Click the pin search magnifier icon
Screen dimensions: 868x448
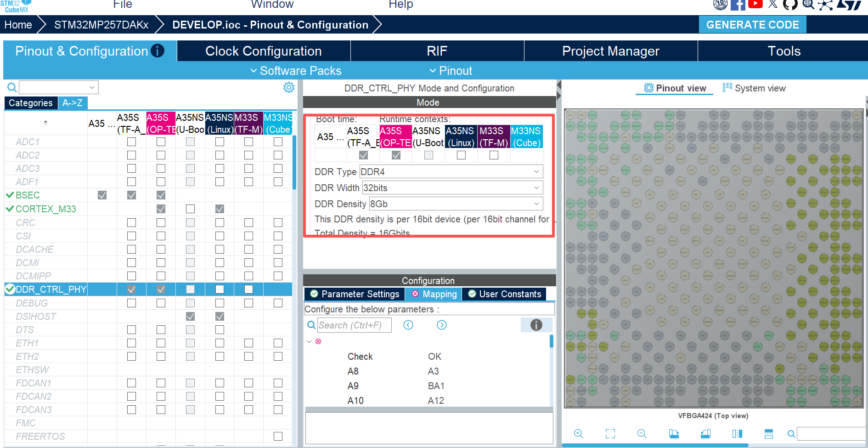pyautogui.click(x=791, y=434)
